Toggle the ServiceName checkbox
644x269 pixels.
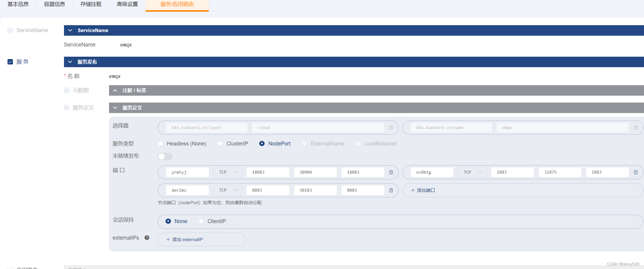coord(10,31)
